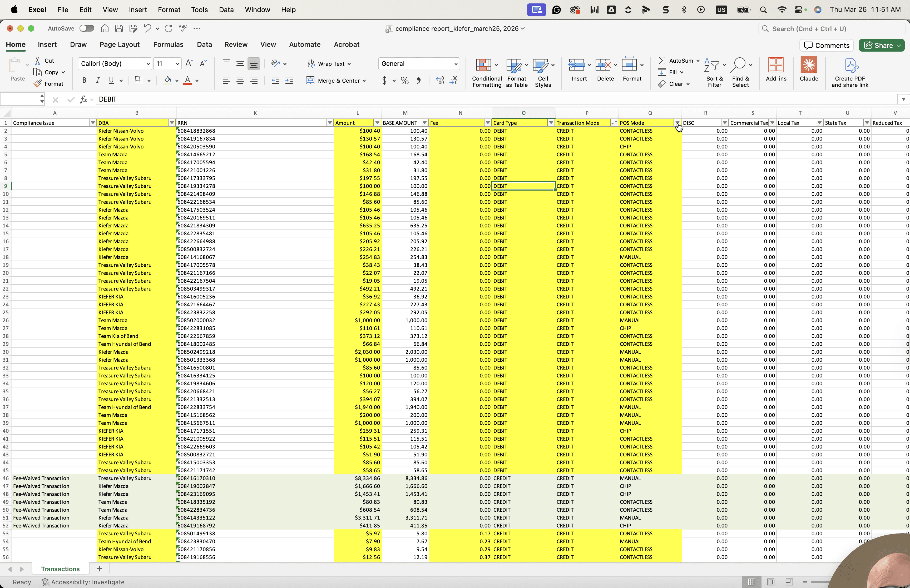Open the Add-ins button
The image size is (910, 588).
point(776,69)
